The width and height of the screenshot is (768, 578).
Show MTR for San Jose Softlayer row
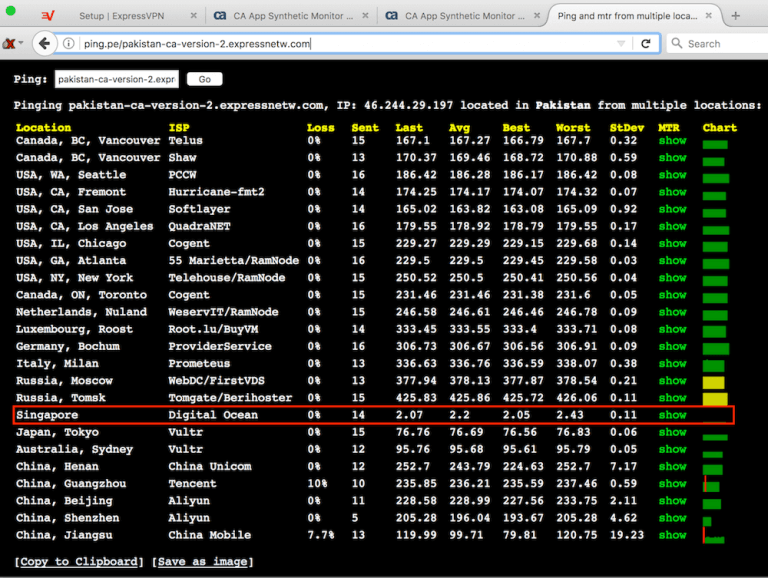click(x=672, y=209)
